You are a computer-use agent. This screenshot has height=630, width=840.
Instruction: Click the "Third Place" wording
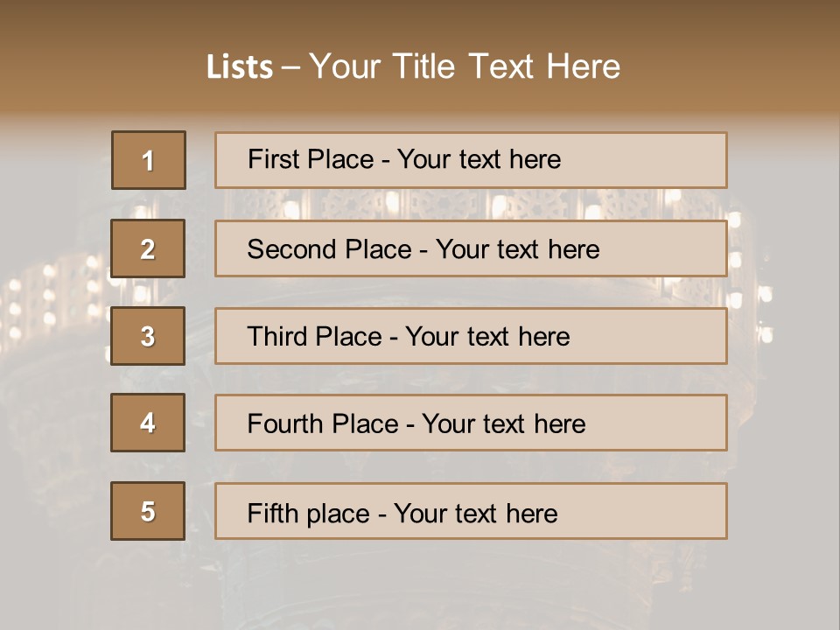315,337
